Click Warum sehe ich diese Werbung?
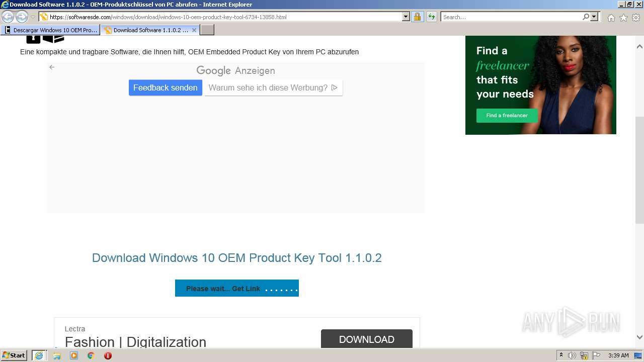The width and height of the screenshot is (644, 362). (x=273, y=87)
